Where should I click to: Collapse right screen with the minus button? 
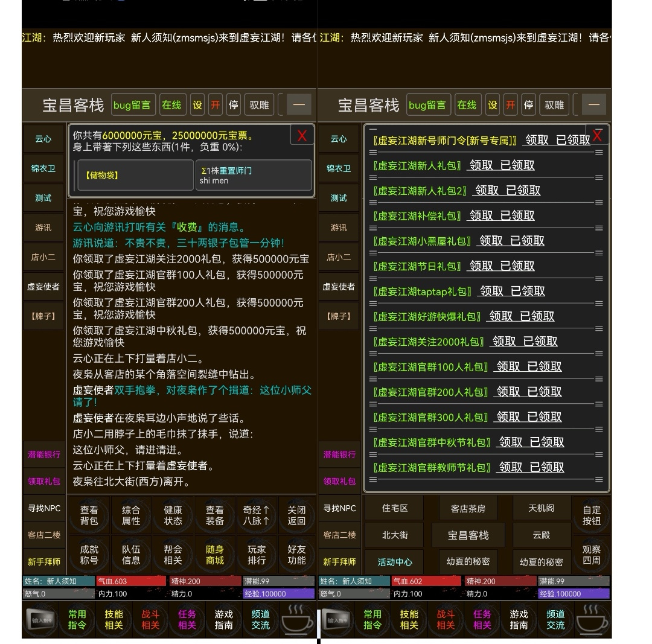594,104
